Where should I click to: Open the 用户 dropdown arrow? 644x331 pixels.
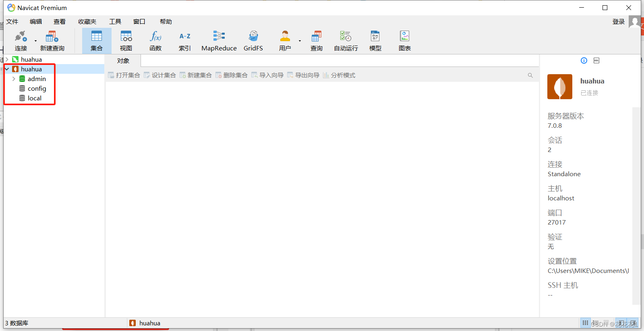300,41
